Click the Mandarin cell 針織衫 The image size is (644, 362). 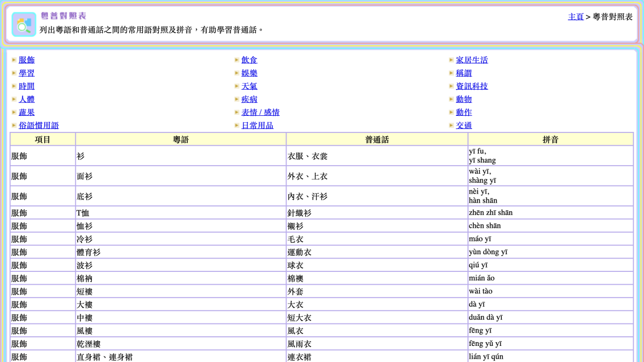377,213
